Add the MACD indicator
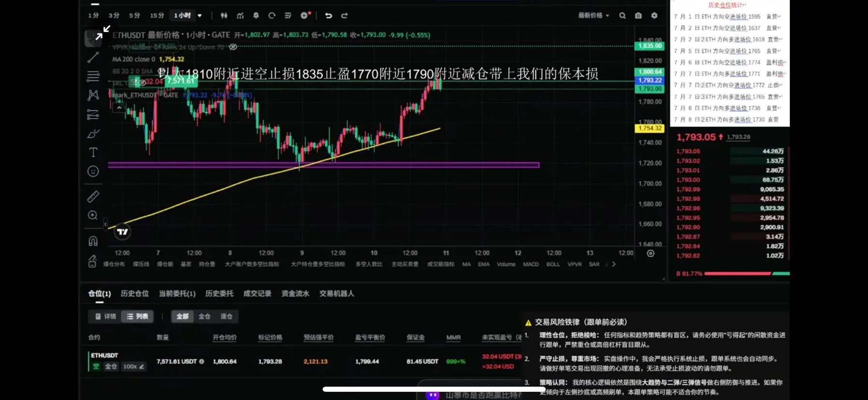The width and height of the screenshot is (868, 400). point(531,264)
